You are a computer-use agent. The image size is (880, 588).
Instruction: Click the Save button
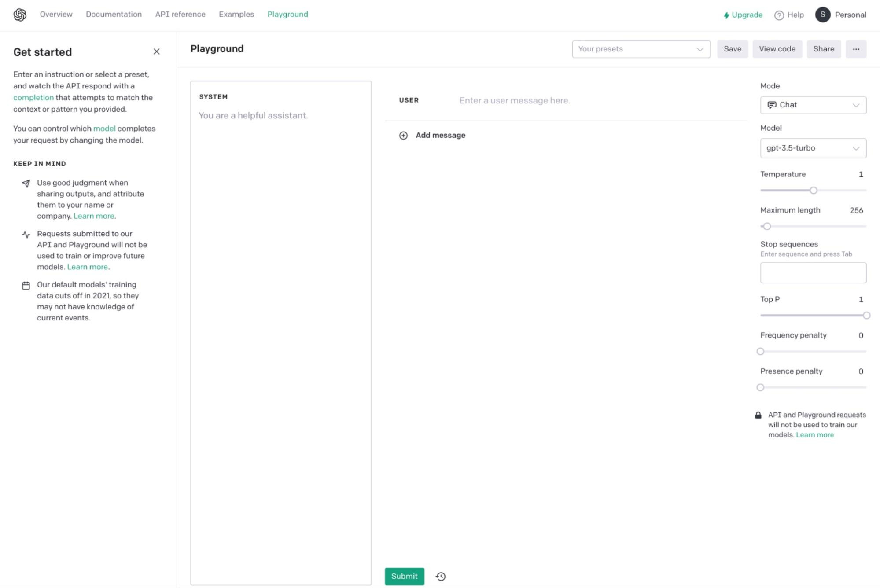pyautogui.click(x=732, y=49)
